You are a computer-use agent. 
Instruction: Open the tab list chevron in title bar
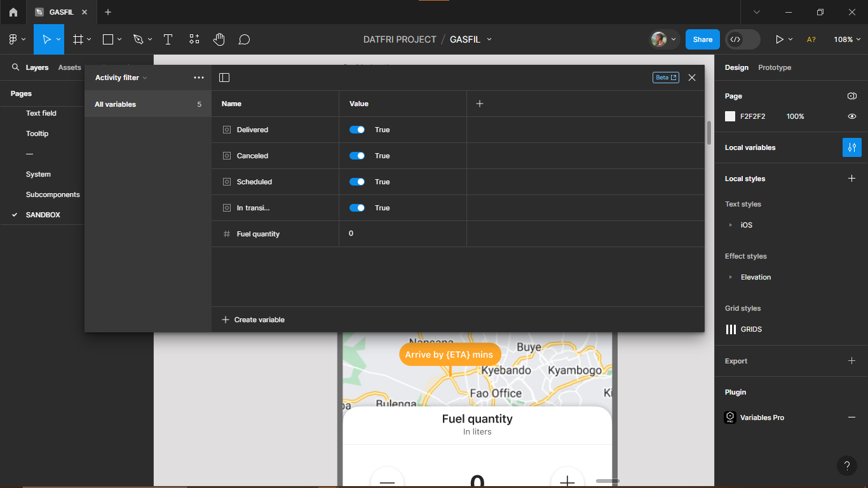(x=757, y=12)
